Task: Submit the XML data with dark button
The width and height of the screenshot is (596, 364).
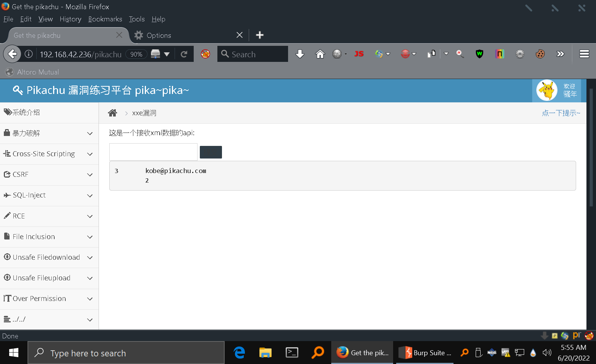Action: (x=211, y=152)
